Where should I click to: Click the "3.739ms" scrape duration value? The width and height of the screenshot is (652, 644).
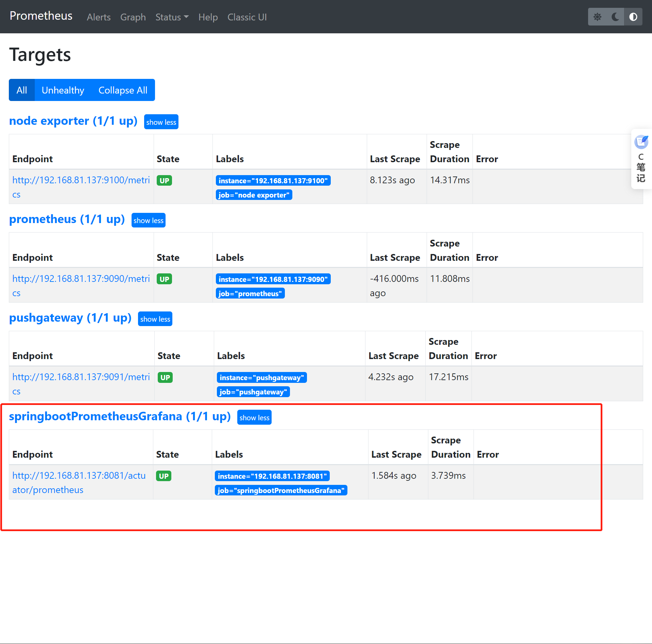(x=448, y=476)
